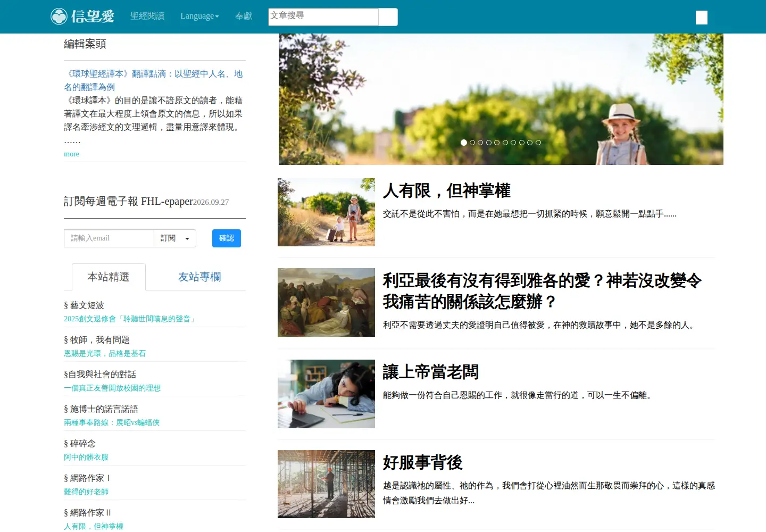The image size is (766, 532).
Task: Open article title 讓上帝當老闆
Action: (x=431, y=372)
